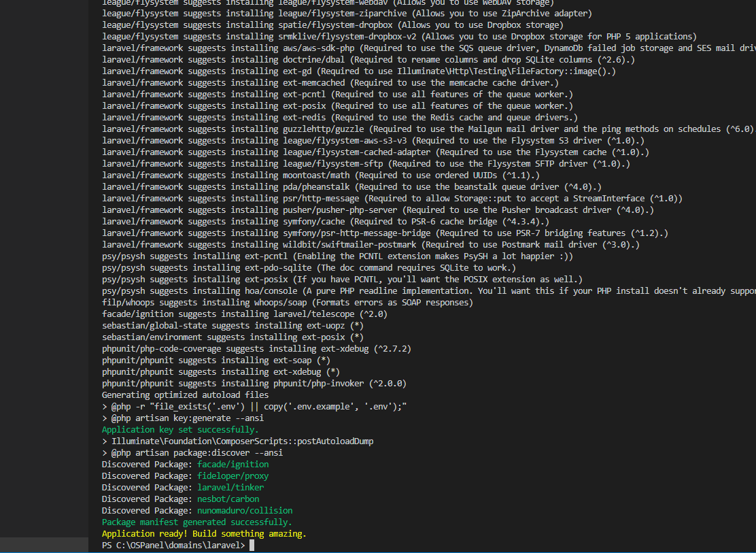Click the "wildbit/swiftmailer-postmark" suggestion line
Screen dimensions: 756x553
pos(371,244)
